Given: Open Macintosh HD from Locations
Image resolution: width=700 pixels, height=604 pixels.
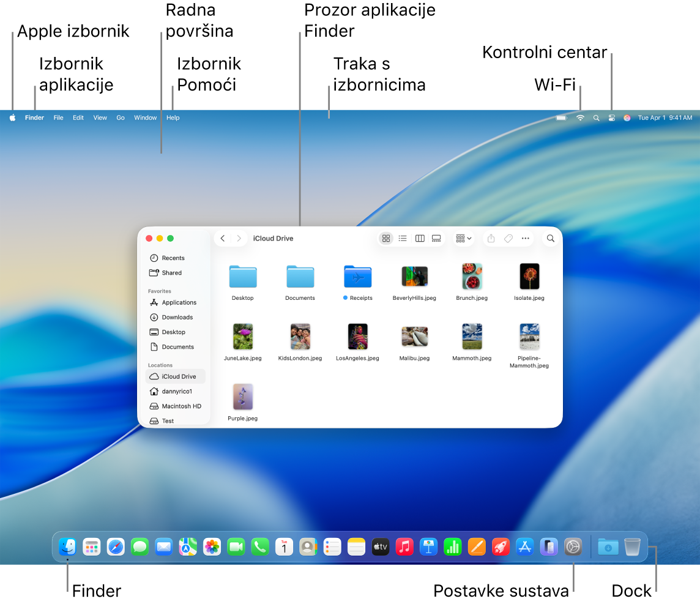Looking at the screenshot, I should click(x=181, y=406).
